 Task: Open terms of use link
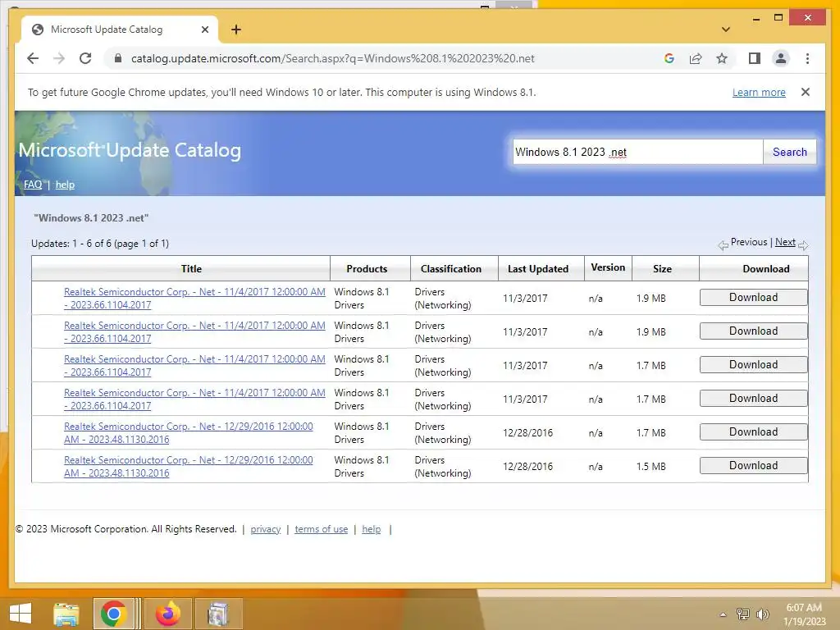coord(321,529)
